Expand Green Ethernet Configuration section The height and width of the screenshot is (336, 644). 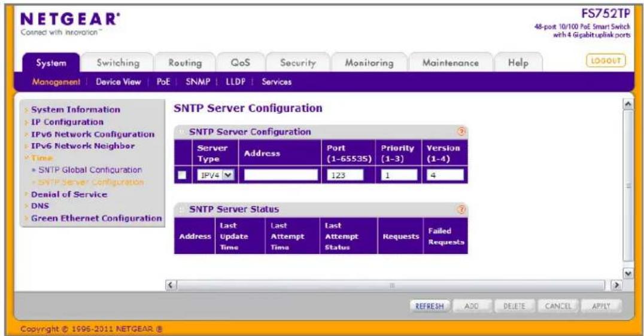(x=96, y=218)
